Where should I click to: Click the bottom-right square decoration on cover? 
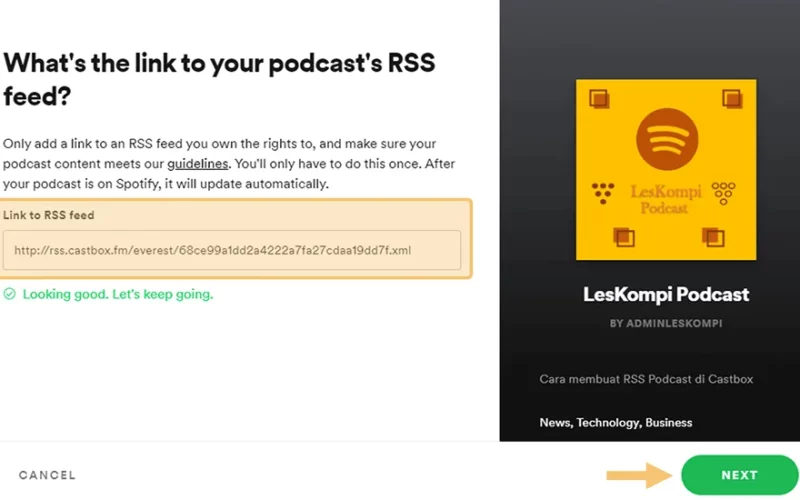713,237
